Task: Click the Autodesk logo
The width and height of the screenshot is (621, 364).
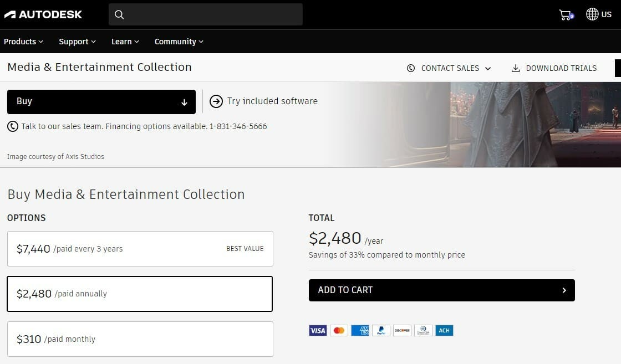Action: pos(43,14)
